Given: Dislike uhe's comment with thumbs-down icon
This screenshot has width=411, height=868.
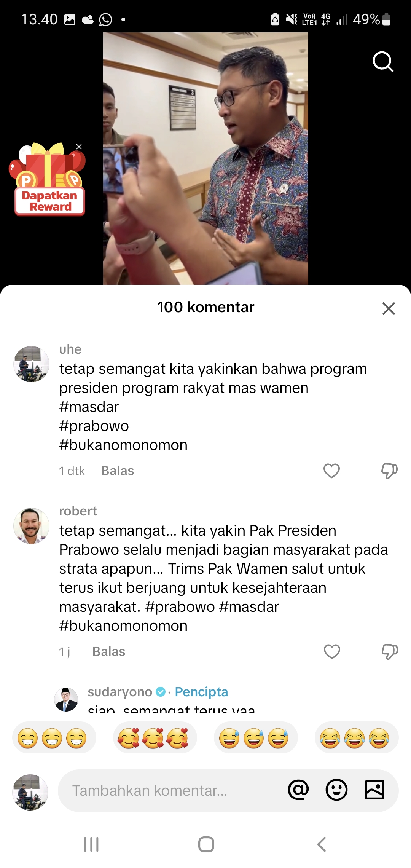Looking at the screenshot, I should pos(389,471).
